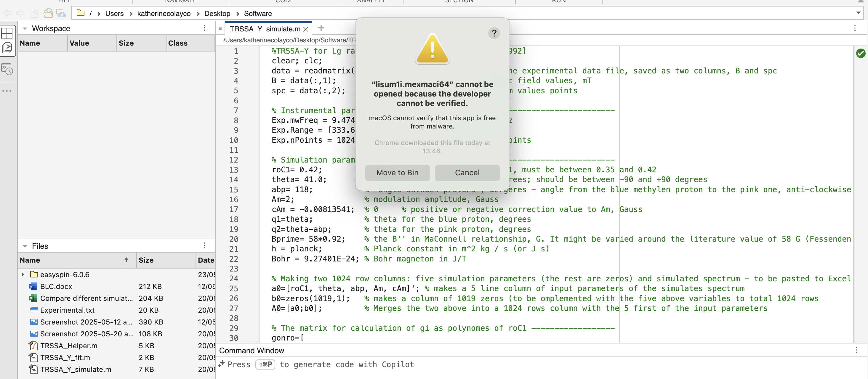Expand the easyspin-6.0.6 folder
This screenshot has width=868, height=379.
tap(23, 274)
